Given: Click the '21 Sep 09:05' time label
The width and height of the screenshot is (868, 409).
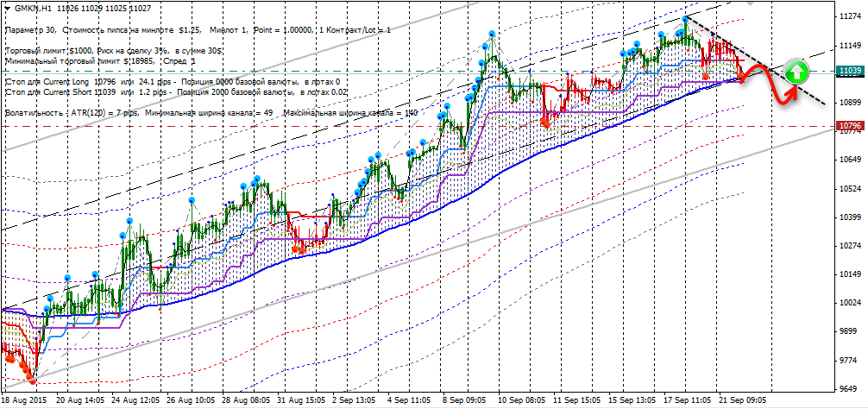Looking at the screenshot, I should click(x=744, y=400).
